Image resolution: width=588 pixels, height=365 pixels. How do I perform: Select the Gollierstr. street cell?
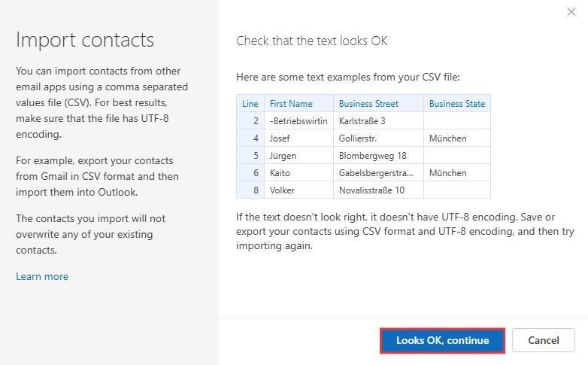358,138
